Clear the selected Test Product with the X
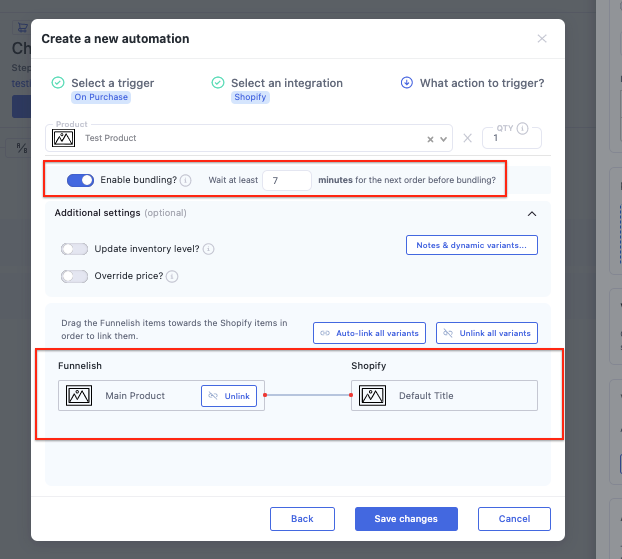The width and height of the screenshot is (622, 559). (431, 139)
